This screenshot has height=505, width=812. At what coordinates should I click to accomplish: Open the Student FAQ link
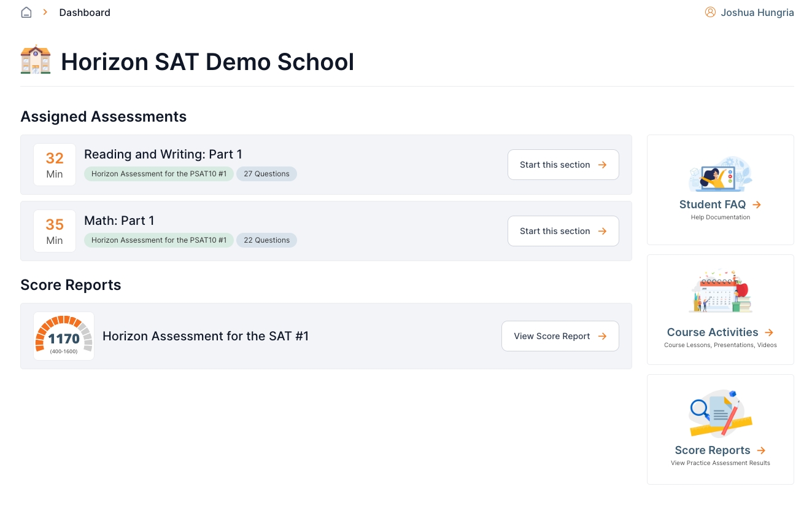point(720,205)
